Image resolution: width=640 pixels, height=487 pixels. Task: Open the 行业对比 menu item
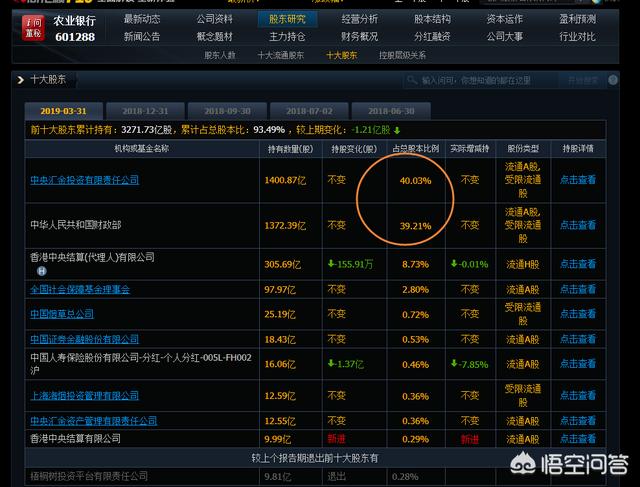[578, 37]
